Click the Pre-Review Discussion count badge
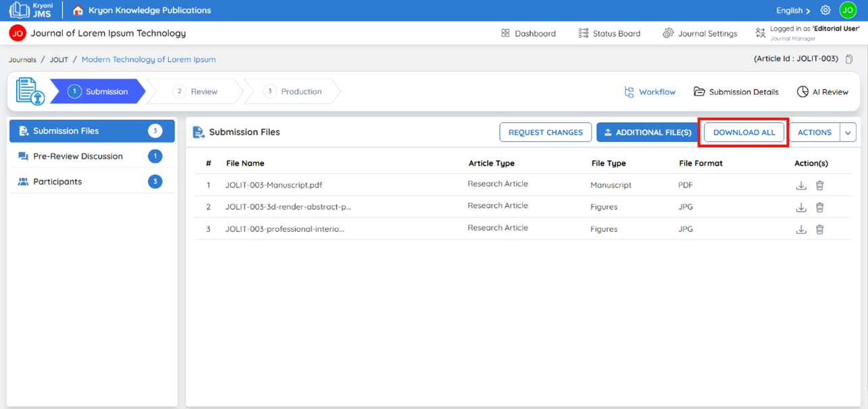 [155, 156]
